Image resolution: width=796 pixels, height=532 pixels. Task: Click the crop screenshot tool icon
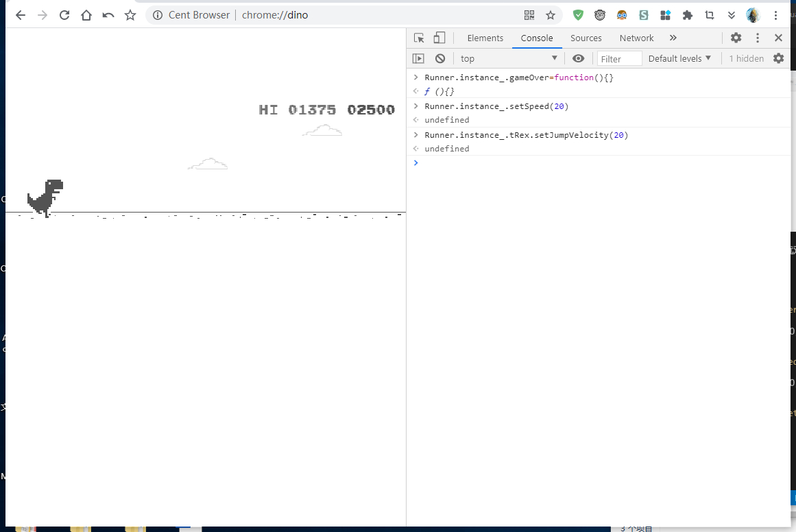710,15
